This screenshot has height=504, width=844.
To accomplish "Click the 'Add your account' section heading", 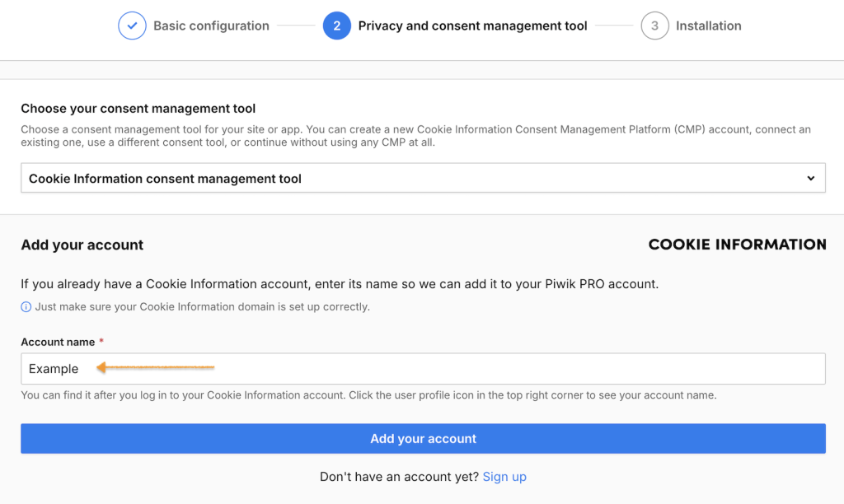I will (x=82, y=245).
